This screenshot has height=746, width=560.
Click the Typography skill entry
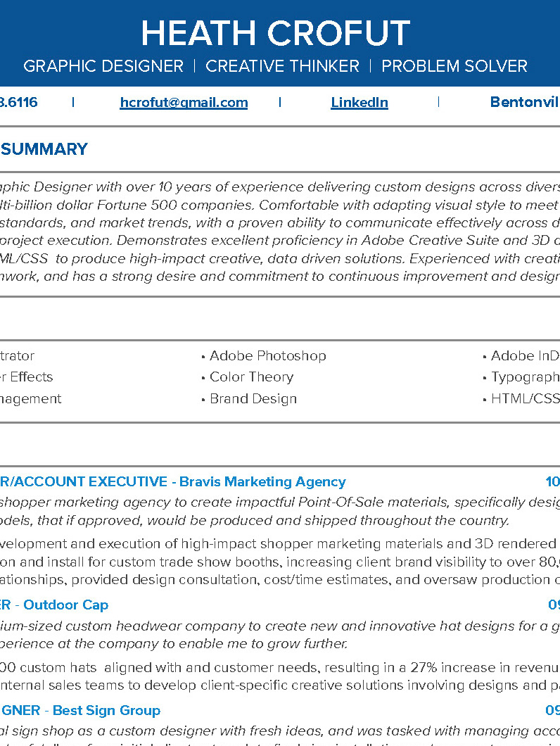(525, 377)
